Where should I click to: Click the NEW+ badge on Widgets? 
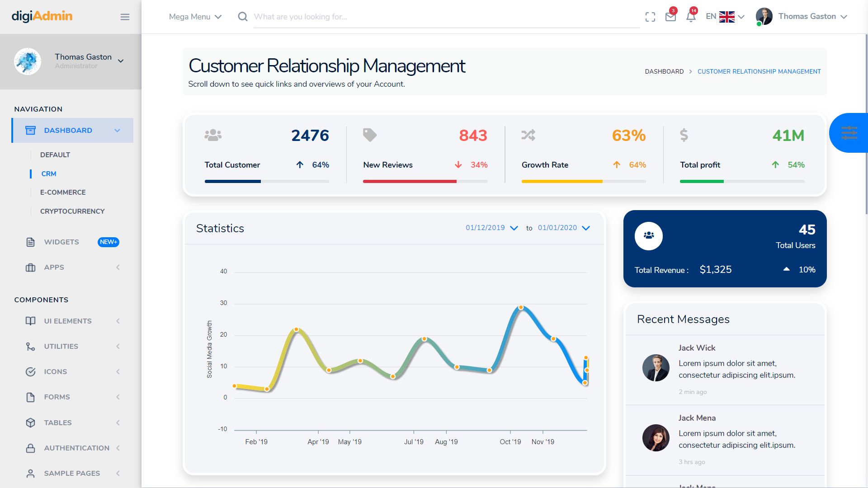108,242
